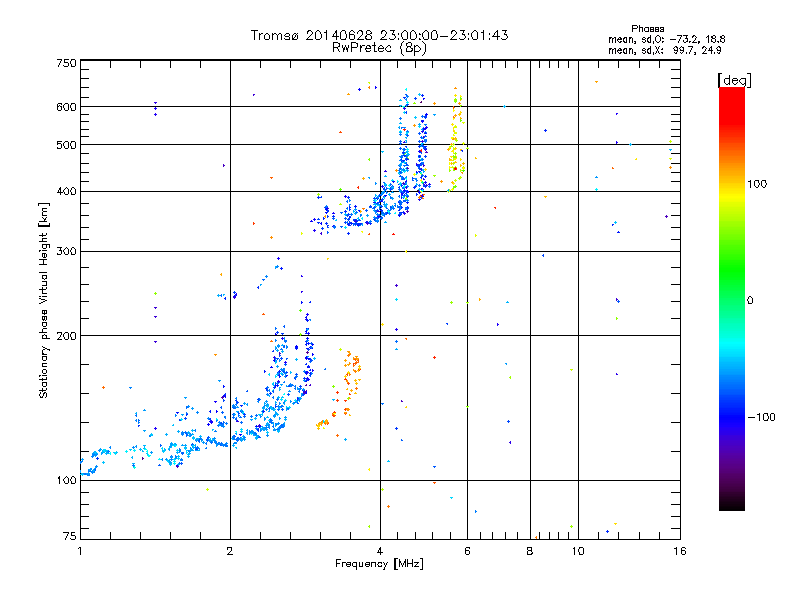Click the '[deg]' colorbar unit label

734,80
